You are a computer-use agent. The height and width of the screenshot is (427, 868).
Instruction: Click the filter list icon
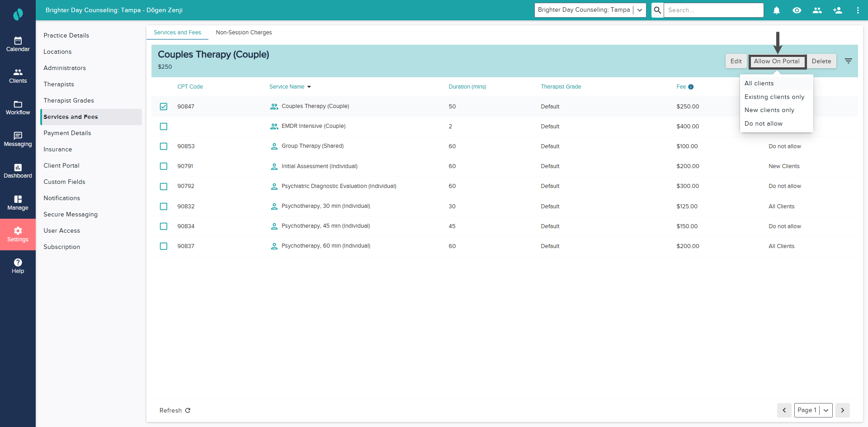coord(849,61)
